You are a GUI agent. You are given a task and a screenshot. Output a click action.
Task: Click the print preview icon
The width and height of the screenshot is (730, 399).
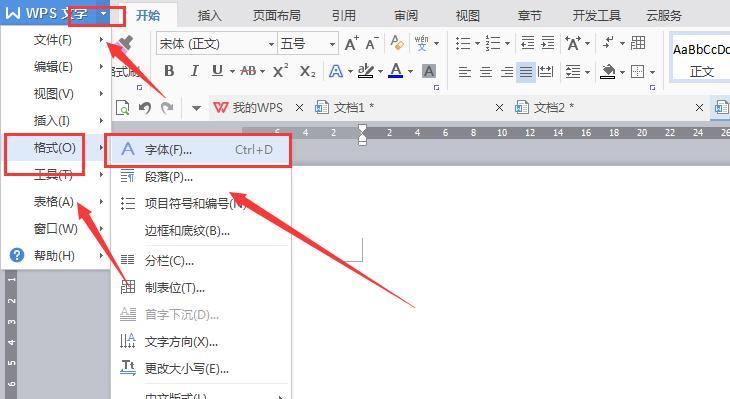[x=122, y=108]
